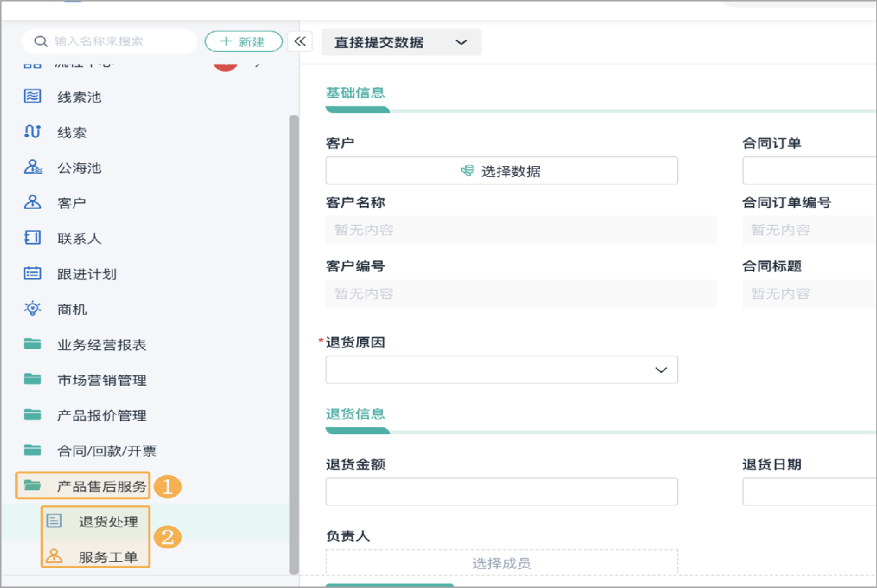The width and height of the screenshot is (877, 588).
Task: Open 公海池 from the sidebar
Action: pyautogui.click(x=31, y=167)
